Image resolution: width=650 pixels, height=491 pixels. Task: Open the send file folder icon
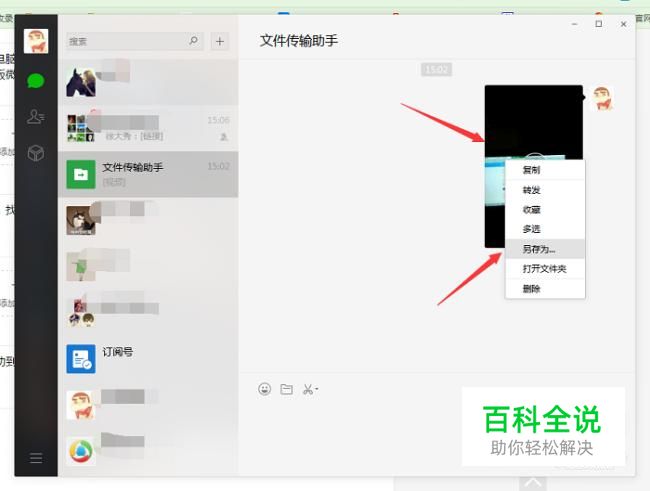[x=286, y=389]
